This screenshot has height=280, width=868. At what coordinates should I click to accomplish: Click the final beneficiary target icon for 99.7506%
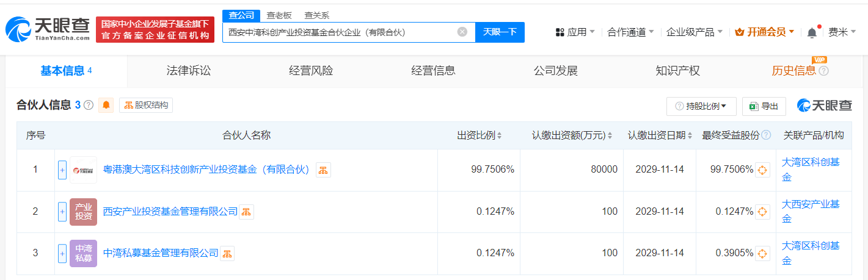coord(762,170)
